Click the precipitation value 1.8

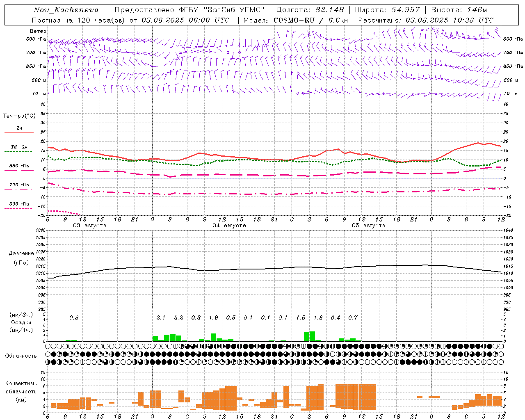tap(318, 317)
